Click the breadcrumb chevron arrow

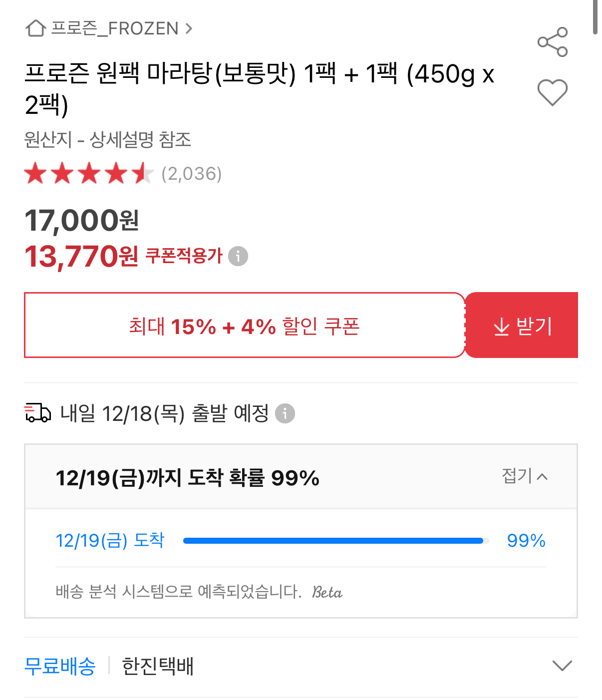tap(189, 28)
